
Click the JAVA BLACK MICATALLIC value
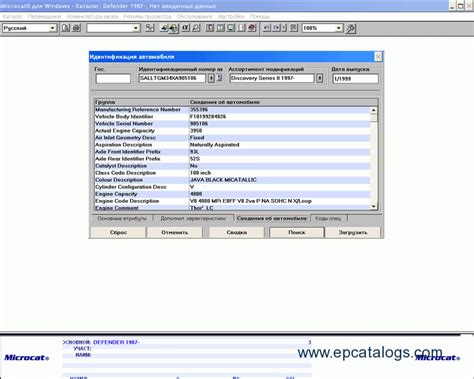coord(223,180)
